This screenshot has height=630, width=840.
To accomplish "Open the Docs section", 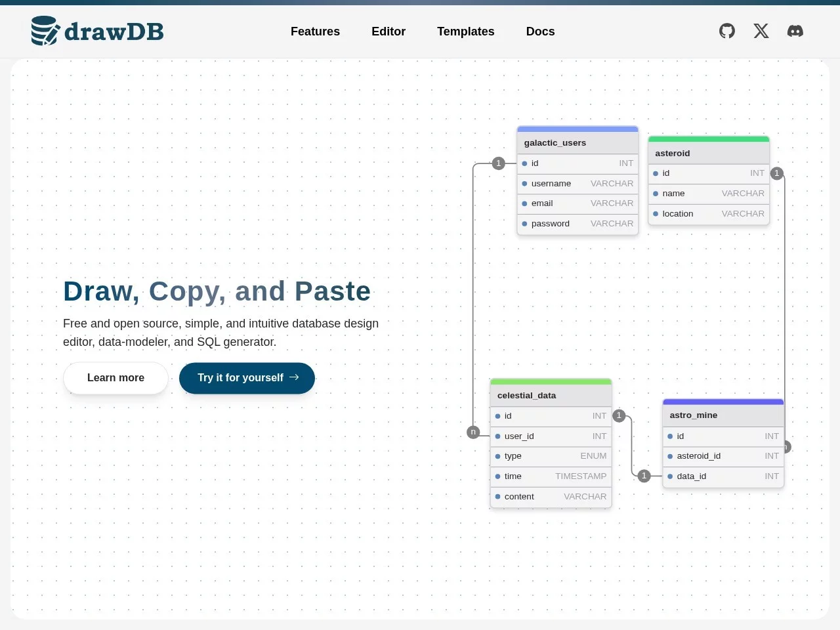I will (x=540, y=31).
